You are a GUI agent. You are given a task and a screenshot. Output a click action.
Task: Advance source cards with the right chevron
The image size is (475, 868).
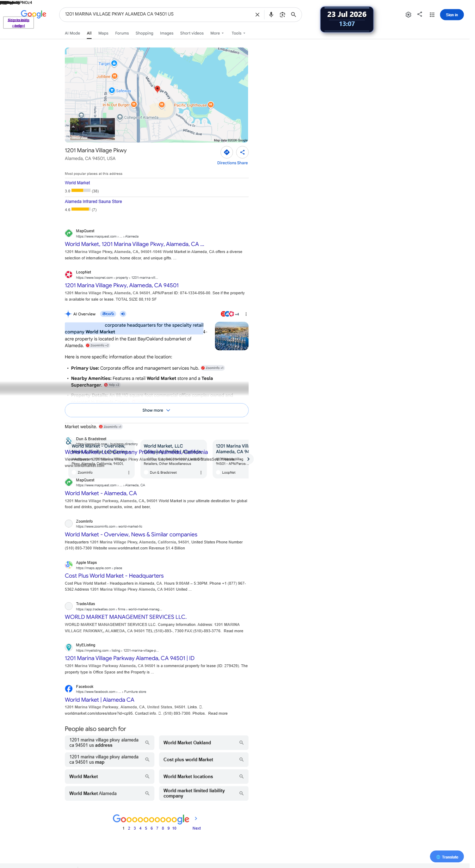coord(248,459)
